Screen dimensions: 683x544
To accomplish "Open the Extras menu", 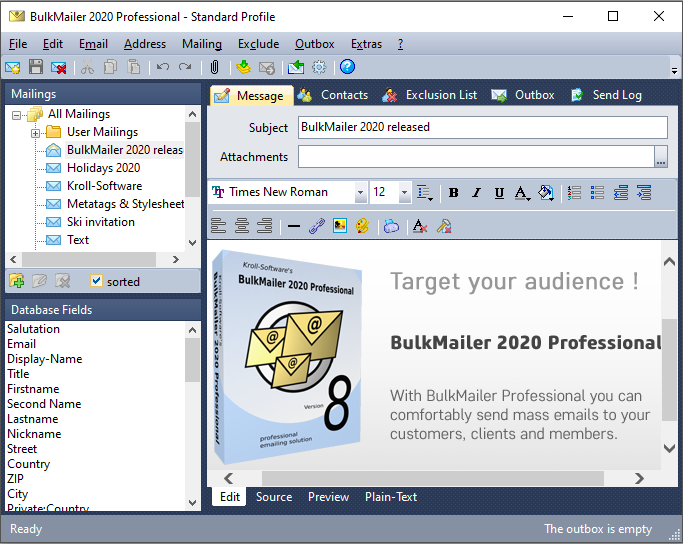I will pos(366,44).
